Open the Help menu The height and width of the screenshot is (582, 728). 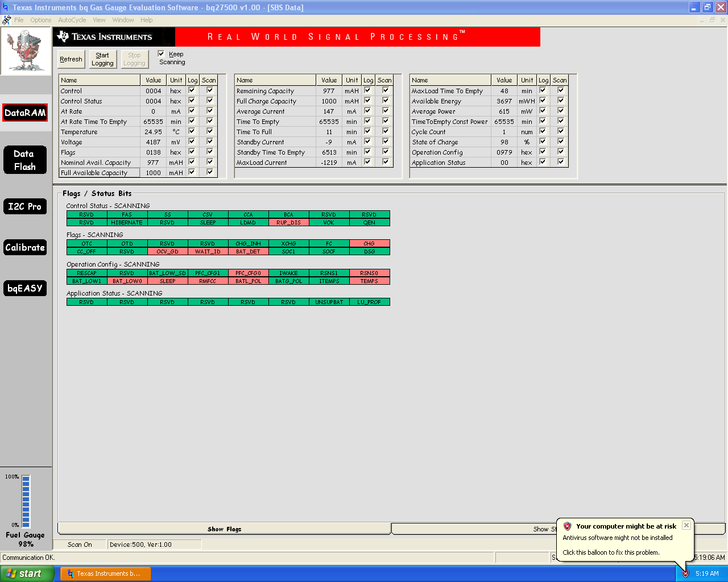[x=147, y=20]
